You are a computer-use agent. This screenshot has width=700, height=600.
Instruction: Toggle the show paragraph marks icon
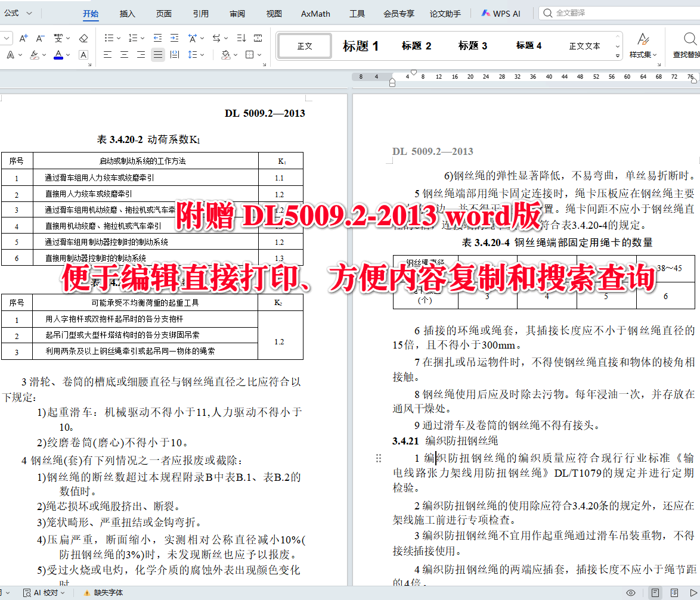[258, 38]
